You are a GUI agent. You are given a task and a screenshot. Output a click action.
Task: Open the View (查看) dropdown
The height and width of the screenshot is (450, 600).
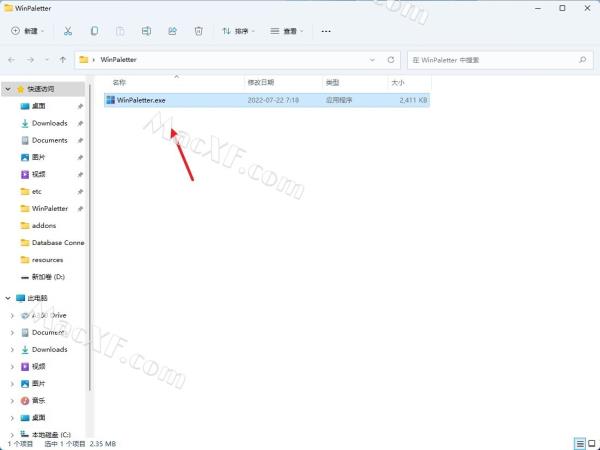(x=287, y=31)
